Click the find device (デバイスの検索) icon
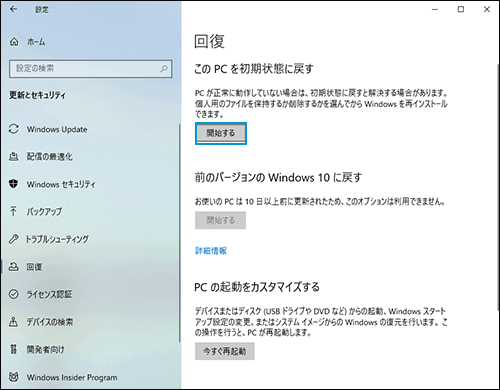Screen dimensions: 500x390 (13, 322)
